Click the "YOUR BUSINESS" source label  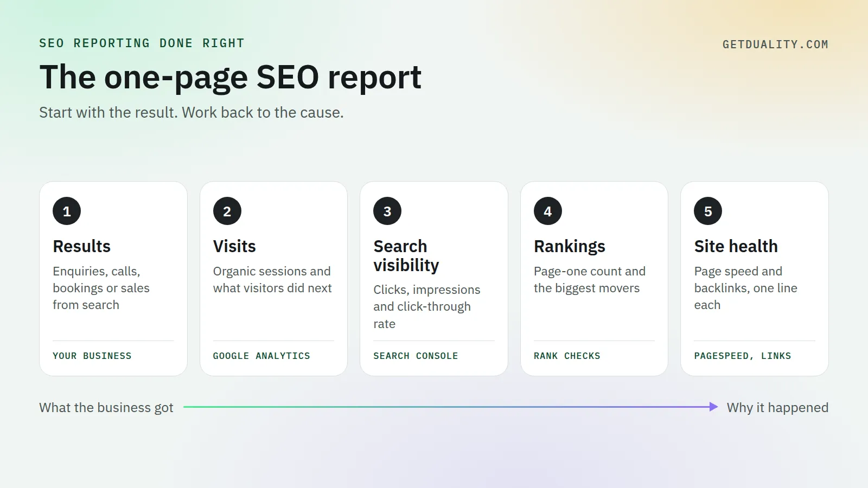click(x=92, y=356)
